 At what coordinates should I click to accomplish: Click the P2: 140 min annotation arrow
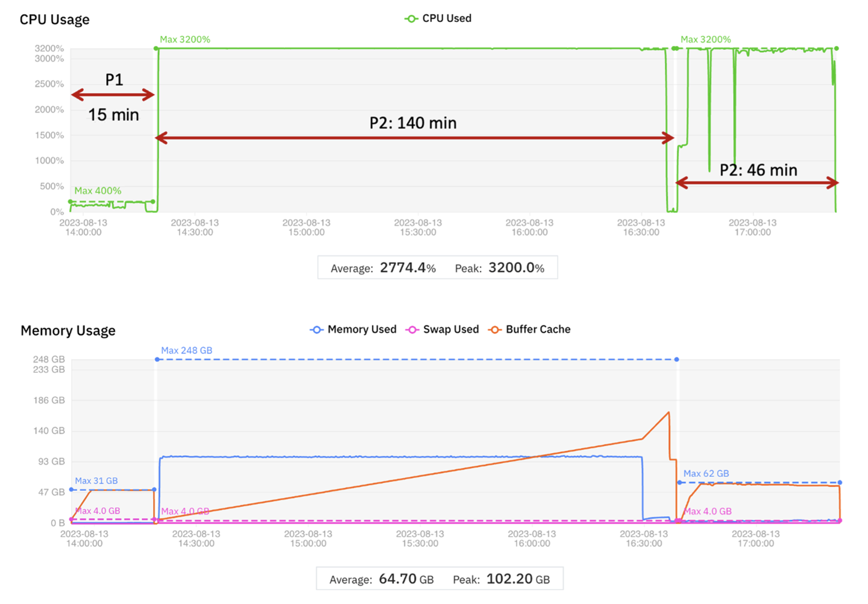point(414,138)
